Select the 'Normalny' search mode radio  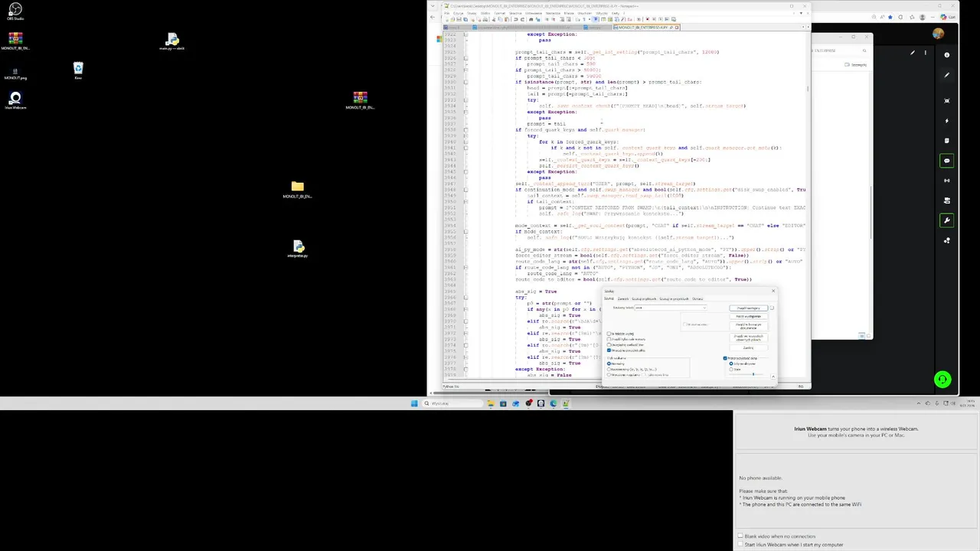(x=609, y=364)
